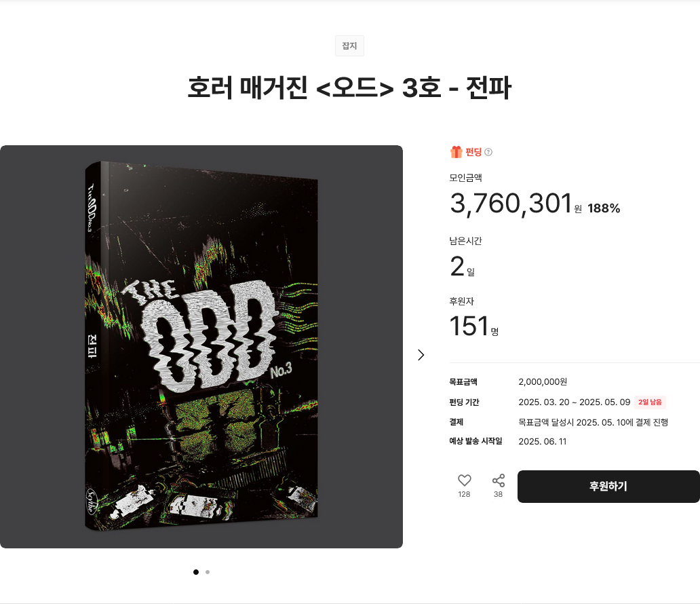The image size is (700, 604).
Task: Select the first carousel dot indicator
Action: click(196, 572)
